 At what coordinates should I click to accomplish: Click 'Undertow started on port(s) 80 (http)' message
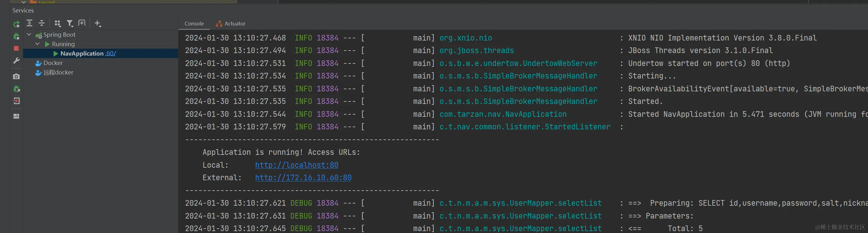pos(709,63)
